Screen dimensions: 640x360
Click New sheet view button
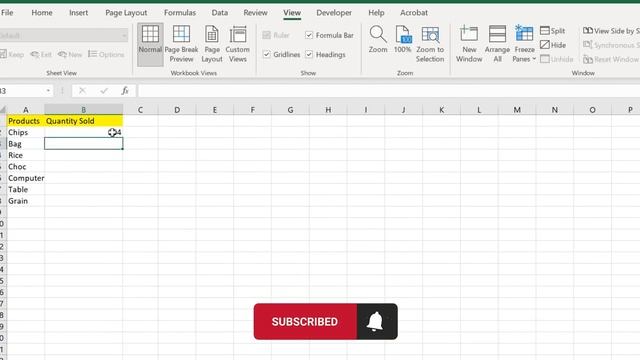click(70, 54)
